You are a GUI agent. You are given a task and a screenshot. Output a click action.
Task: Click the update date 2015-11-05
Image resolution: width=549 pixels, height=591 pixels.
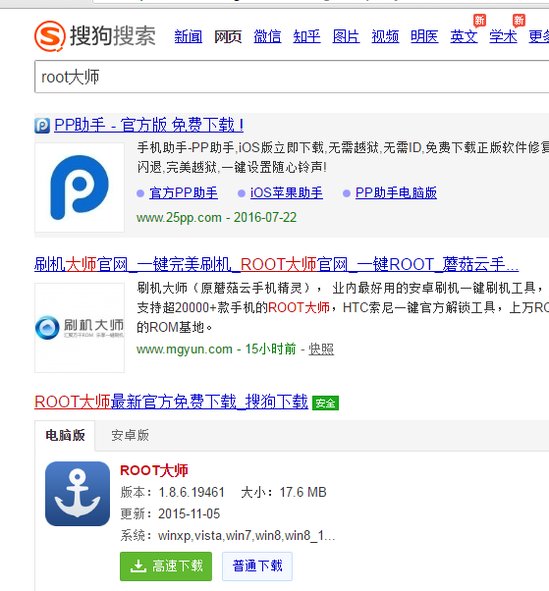[x=189, y=514]
